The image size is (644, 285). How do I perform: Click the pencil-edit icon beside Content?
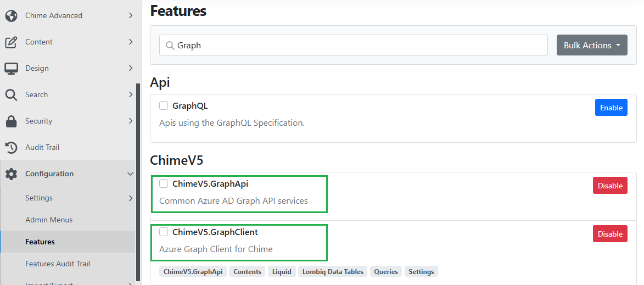[x=11, y=42]
